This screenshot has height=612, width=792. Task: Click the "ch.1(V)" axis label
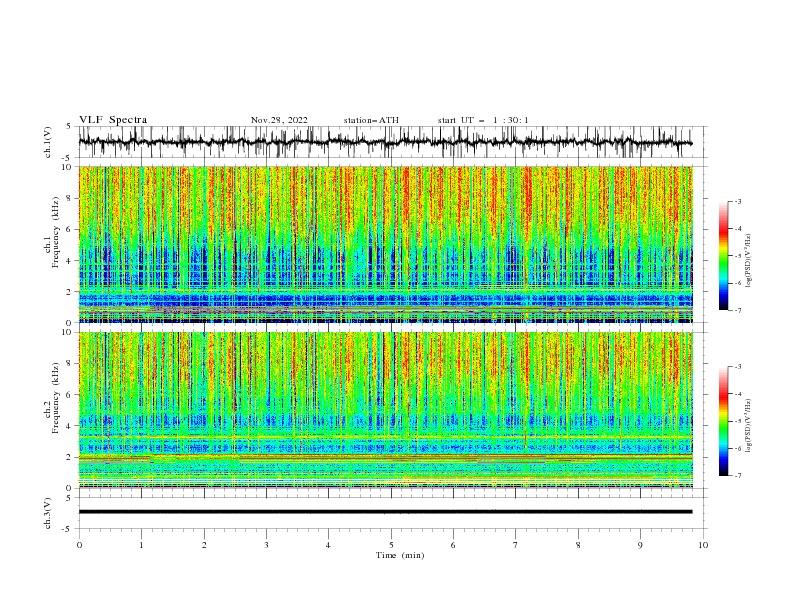point(48,142)
